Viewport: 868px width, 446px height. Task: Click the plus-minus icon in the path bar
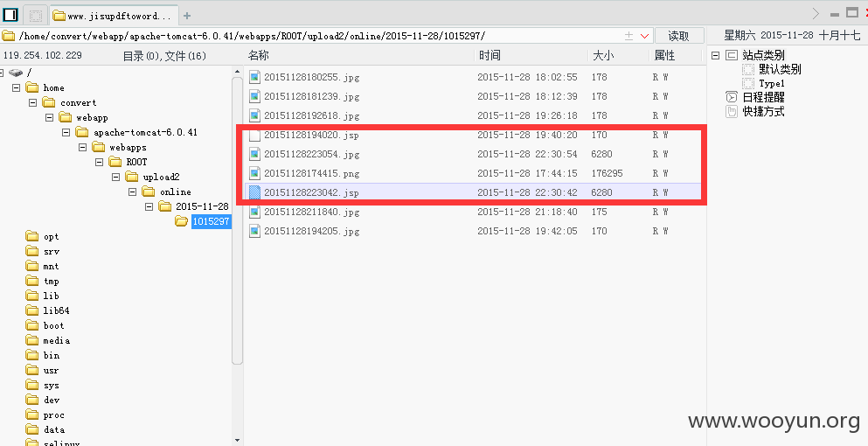tap(628, 36)
